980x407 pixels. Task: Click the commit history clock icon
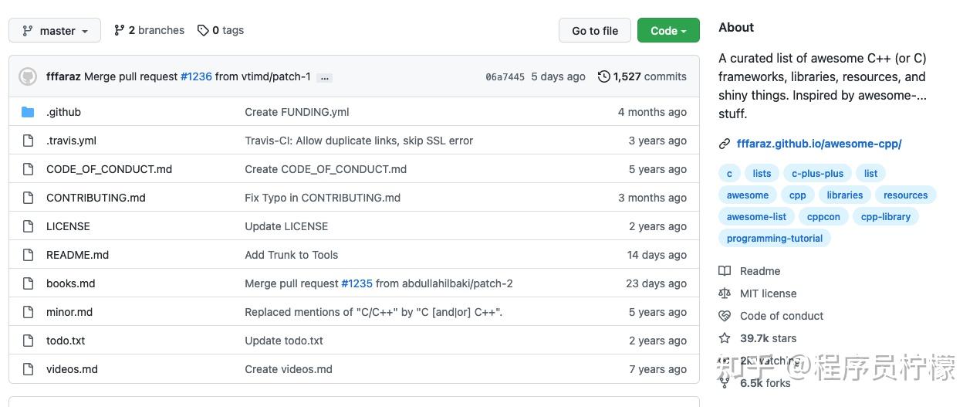pyautogui.click(x=604, y=76)
